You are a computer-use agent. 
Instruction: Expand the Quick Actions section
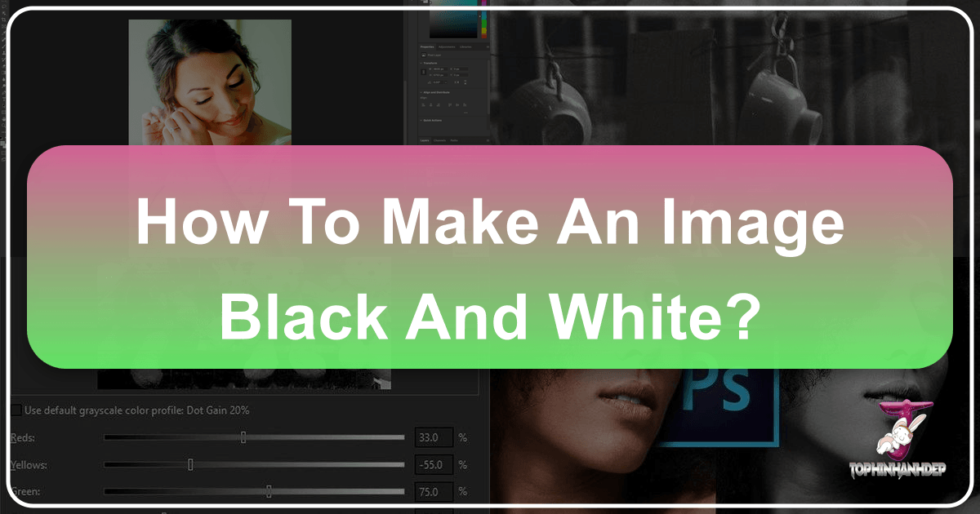coord(421,120)
